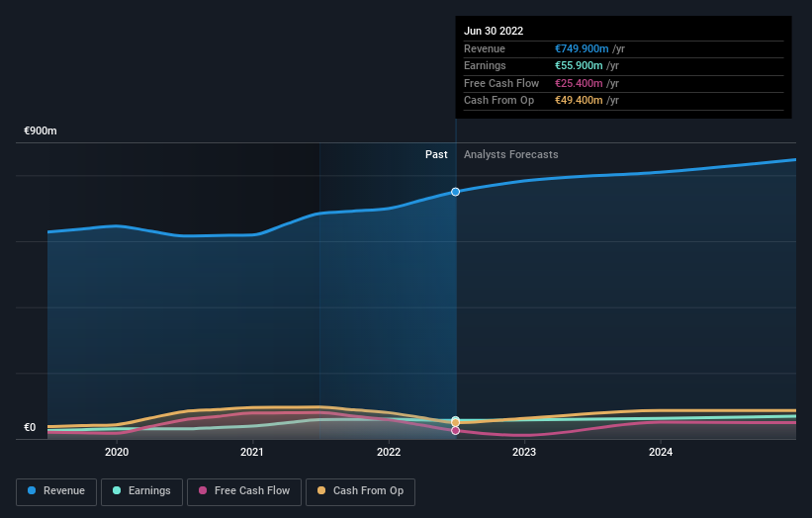Click the 'Past' label on chart
The height and width of the screenshot is (518, 812).
436,154
